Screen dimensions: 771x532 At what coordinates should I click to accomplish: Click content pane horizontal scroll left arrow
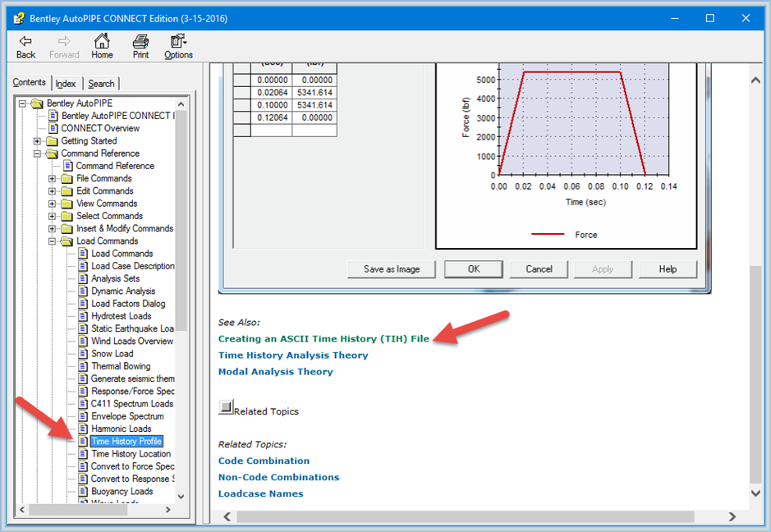[x=227, y=516]
